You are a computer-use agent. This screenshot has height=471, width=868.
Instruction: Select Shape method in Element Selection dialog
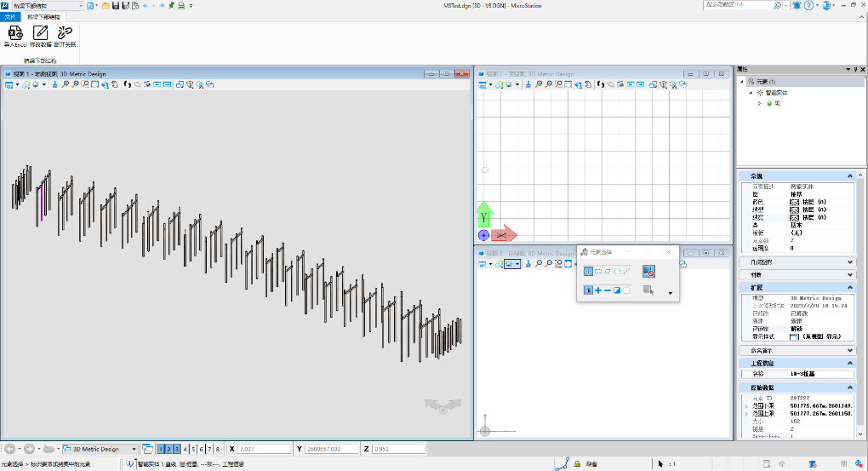608,271
